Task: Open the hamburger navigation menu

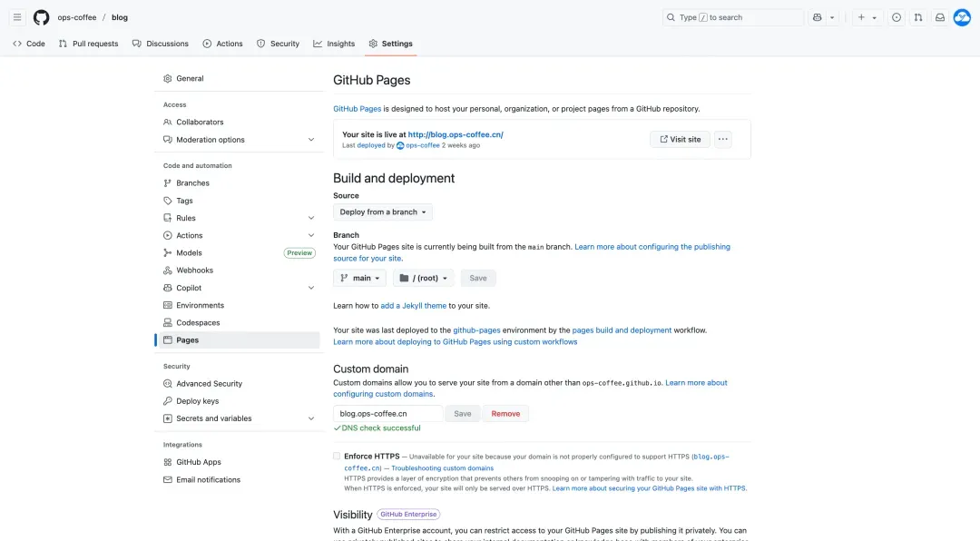Action: tap(17, 17)
